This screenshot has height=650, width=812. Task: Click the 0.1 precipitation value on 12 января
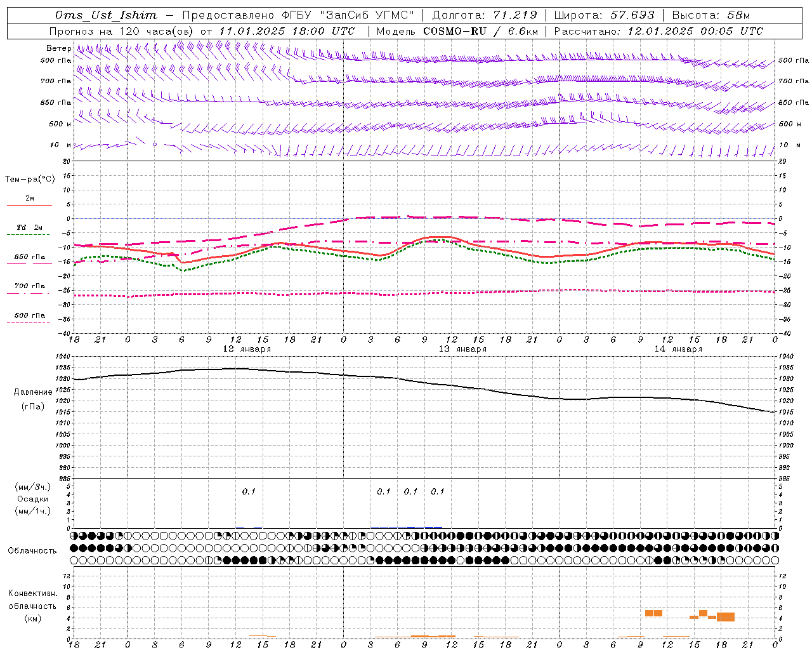pyautogui.click(x=249, y=491)
